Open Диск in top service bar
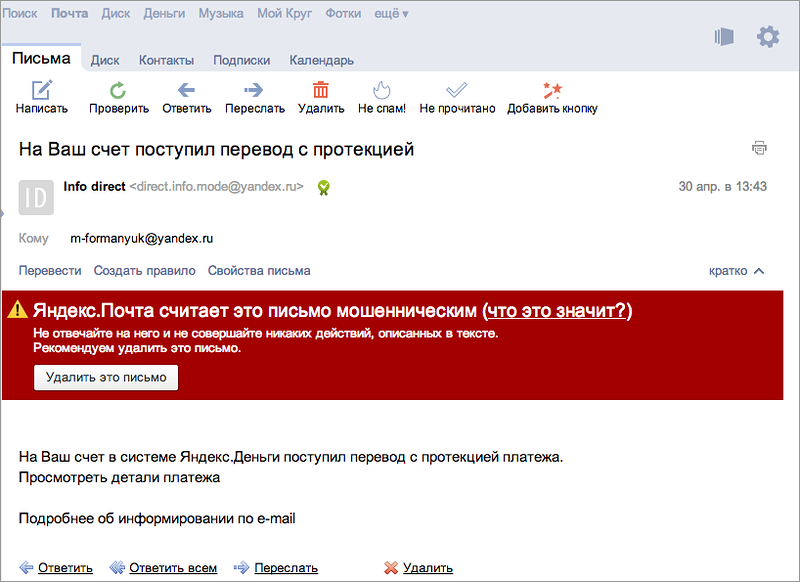The image size is (800, 582). pos(115,13)
